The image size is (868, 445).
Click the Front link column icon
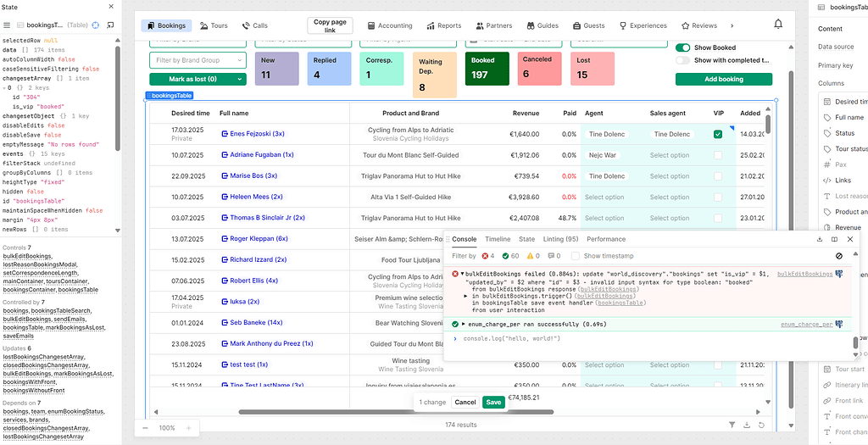tap(827, 401)
